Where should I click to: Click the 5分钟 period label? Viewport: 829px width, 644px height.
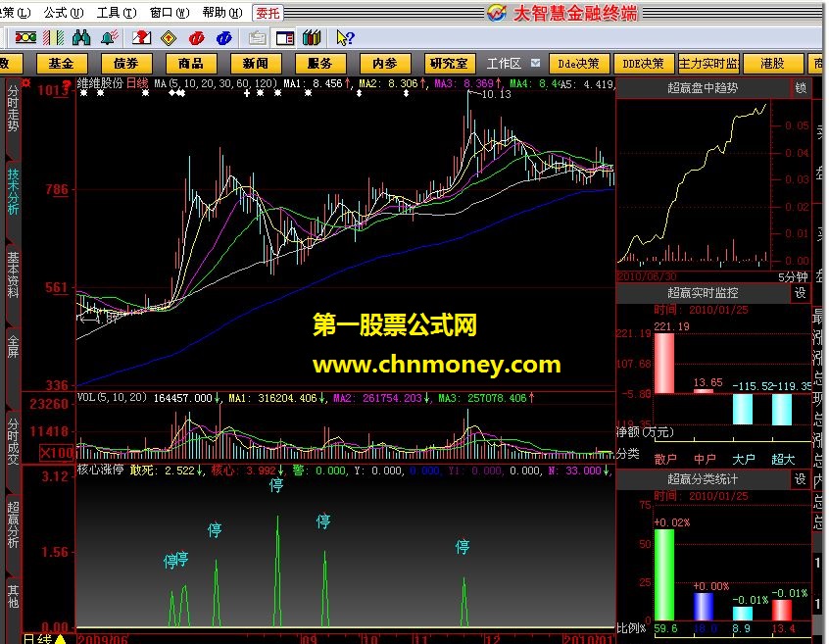click(793, 277)
